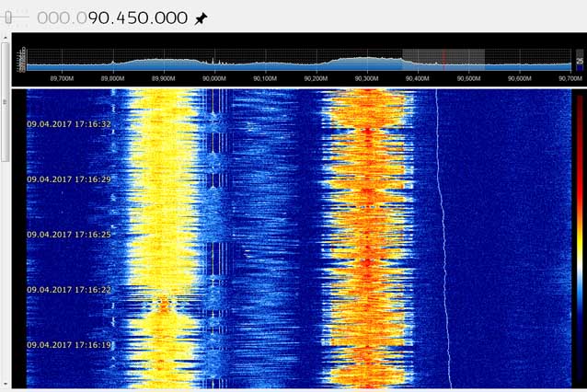Click the 89.800M frequency axis label
Viewport: 587px width, 392px height.
(112, 78)
